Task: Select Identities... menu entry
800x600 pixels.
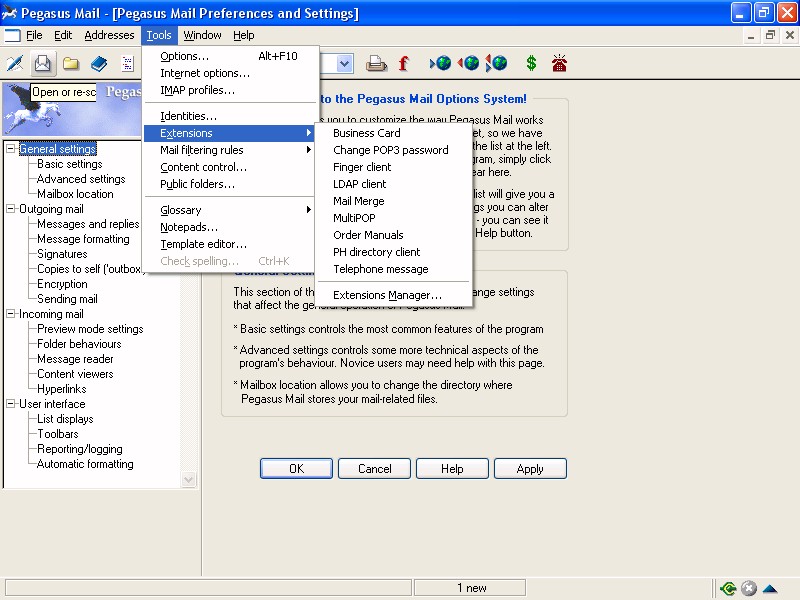Action: coord(231,116)
